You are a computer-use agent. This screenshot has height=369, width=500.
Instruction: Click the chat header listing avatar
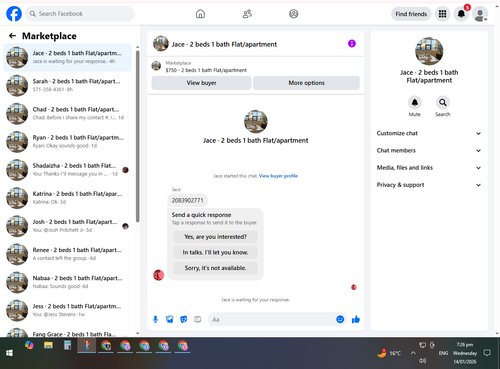pyautogui.click(x=161, y=44)
